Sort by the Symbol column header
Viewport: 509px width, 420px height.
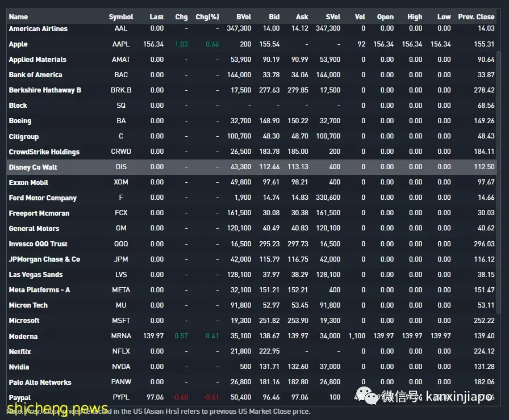pyautogui.click(x=121, y=17)
